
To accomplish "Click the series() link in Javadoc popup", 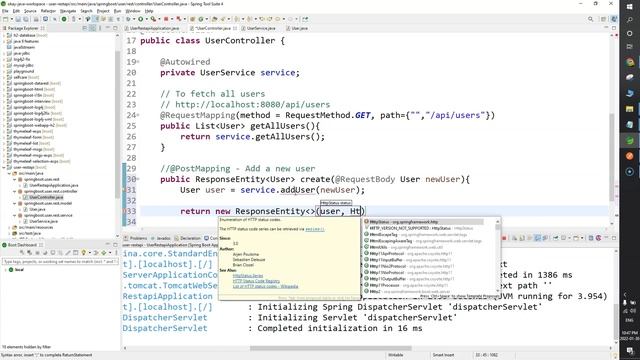I will point(315,229).
